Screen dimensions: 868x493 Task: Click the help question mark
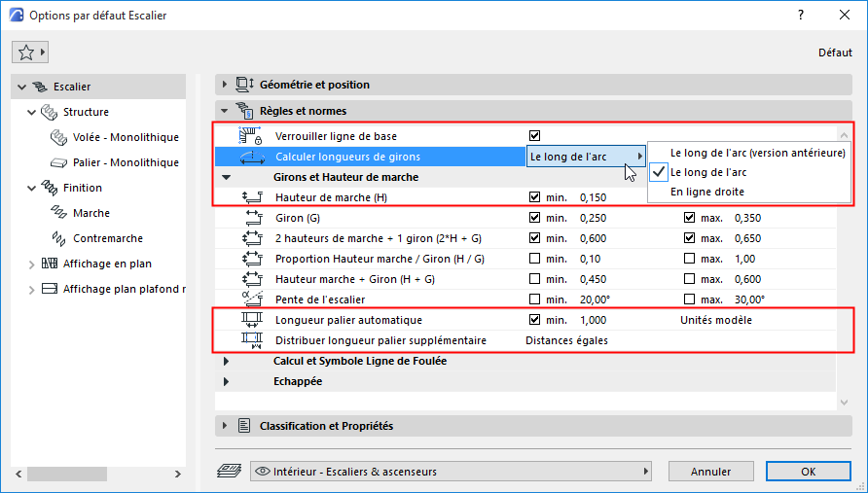pyautogui.click(x=801, y=15)
